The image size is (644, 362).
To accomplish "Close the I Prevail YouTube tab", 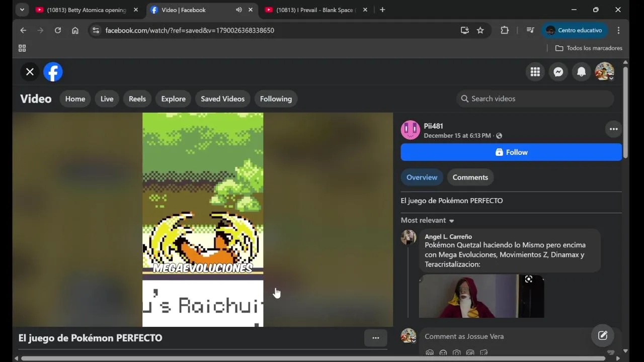I will (365, 10).
